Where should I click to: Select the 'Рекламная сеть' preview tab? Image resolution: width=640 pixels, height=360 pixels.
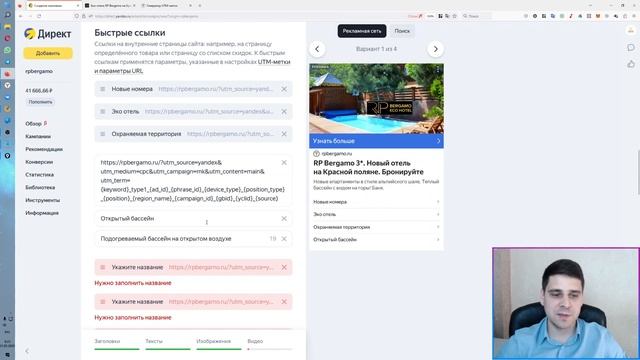[362, 31]
